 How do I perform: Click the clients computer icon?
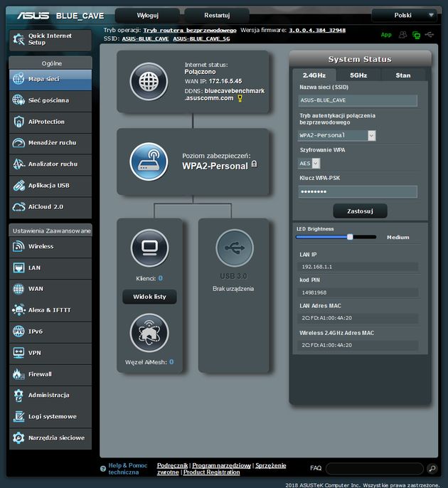[149, 248]
